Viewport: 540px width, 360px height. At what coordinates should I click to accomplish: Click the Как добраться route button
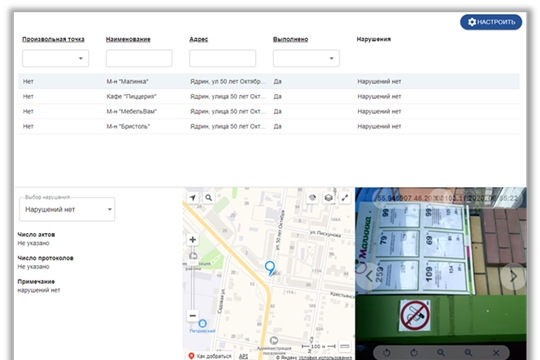pyautogui.click(x=210, y=356)
